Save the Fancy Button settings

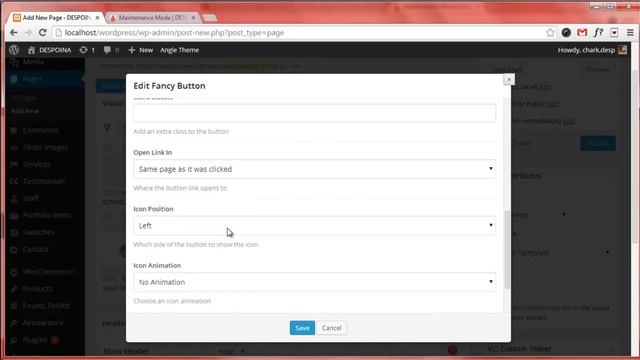pyautogui.click(x=302, y=328)
